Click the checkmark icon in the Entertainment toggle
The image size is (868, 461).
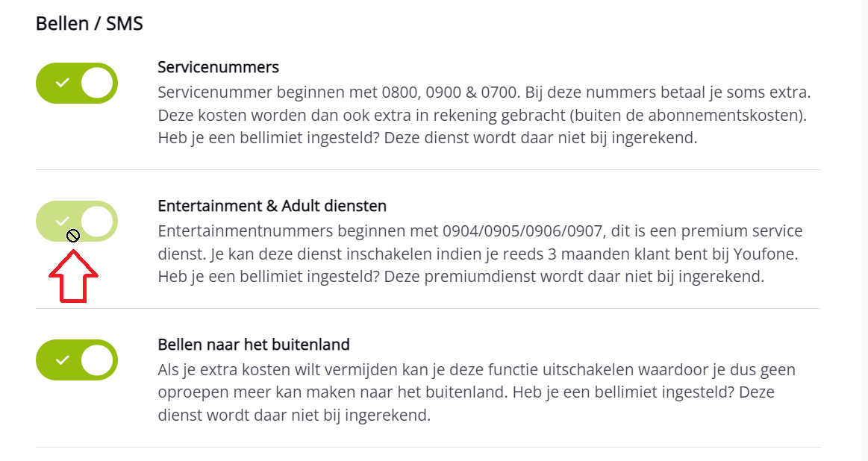pos(63,221)
